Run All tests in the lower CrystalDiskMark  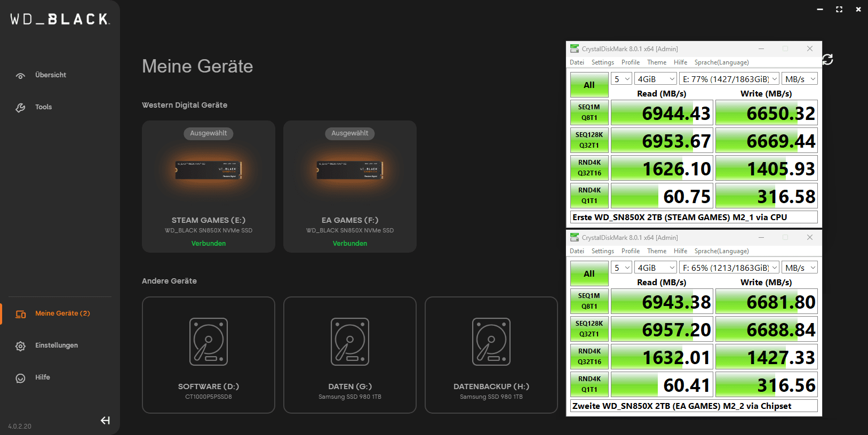589,273
